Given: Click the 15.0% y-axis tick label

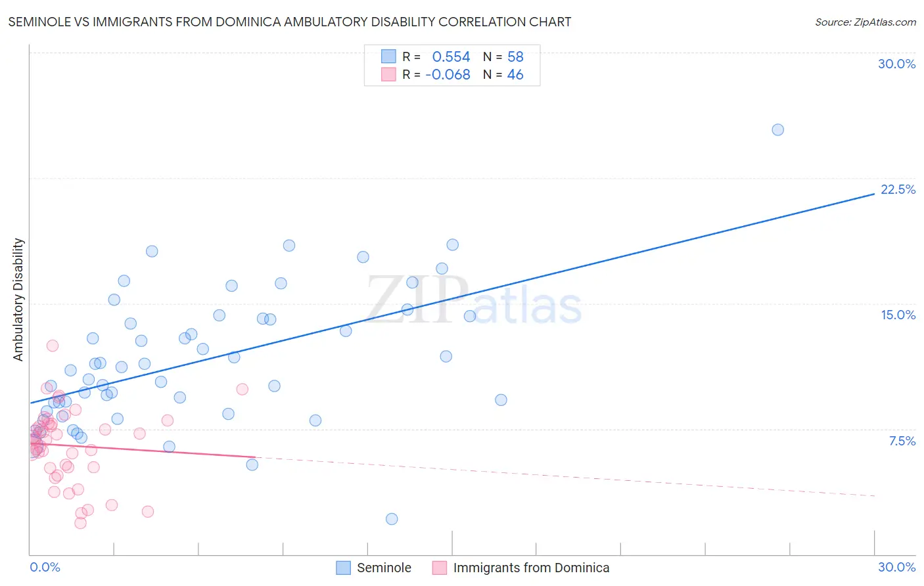Looking at the screenshot, I should tap(898, 315).
